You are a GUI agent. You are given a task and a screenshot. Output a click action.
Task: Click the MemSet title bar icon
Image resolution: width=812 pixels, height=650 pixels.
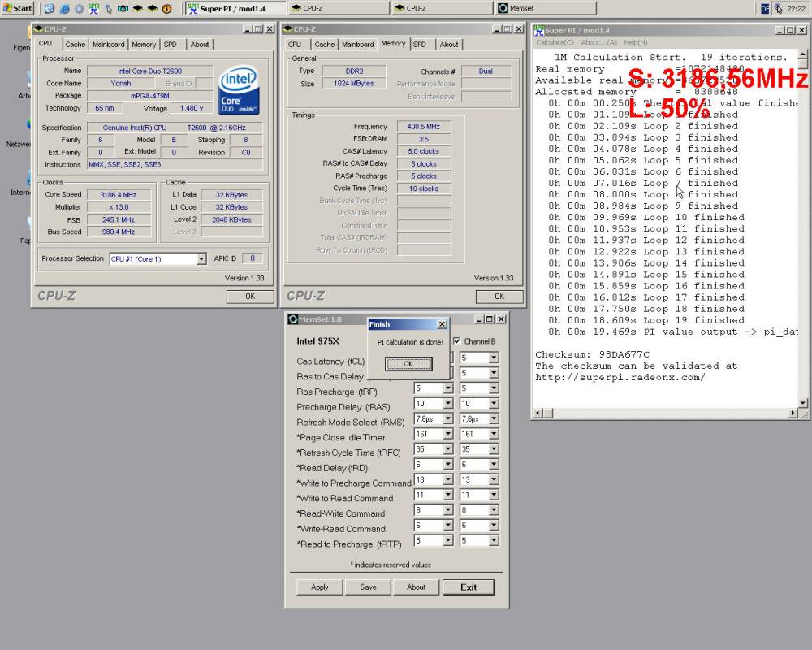tap(292, 318)
